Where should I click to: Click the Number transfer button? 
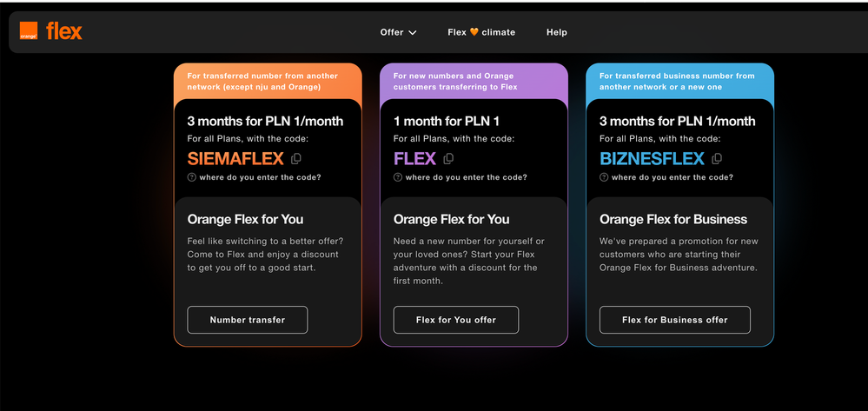click(248, 320)
